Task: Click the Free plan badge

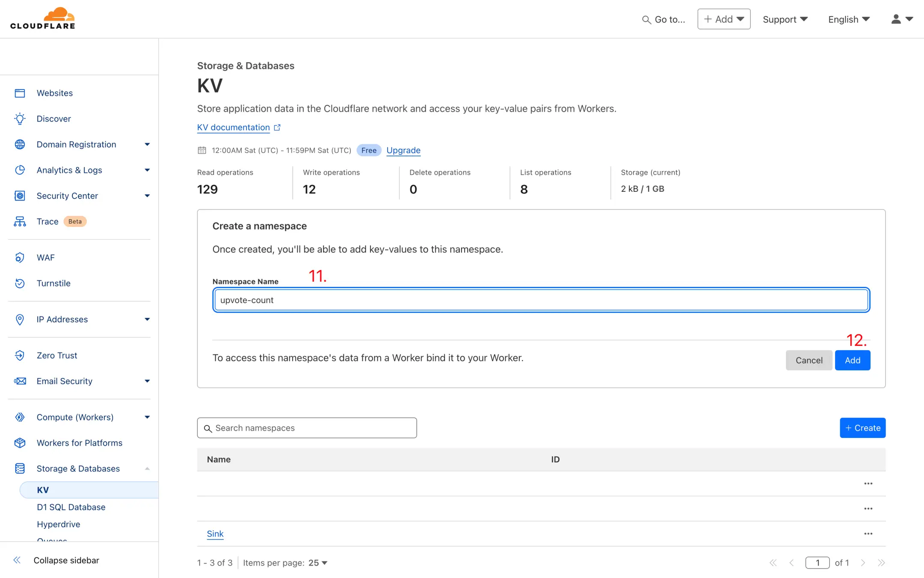Action: tap(369, 150)
